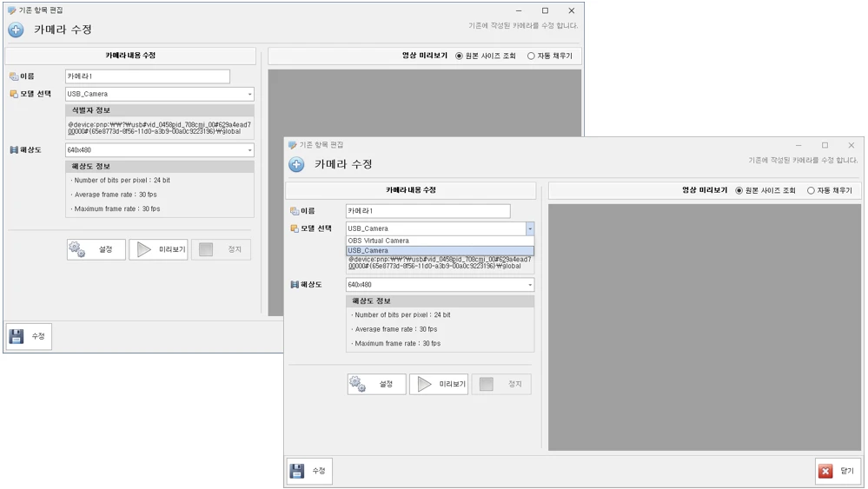
Task: Select 자동 채우기 radio in the front window
Action: 811,190
